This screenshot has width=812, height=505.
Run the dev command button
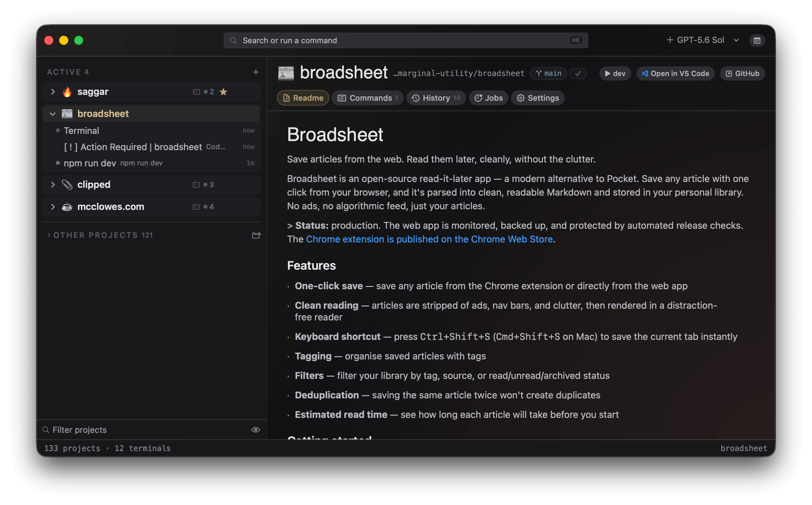tap(615, 73)
